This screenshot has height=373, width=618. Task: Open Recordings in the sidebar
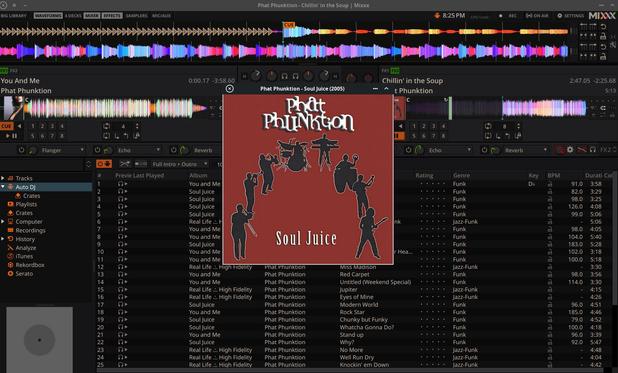(x=30, y=230)
